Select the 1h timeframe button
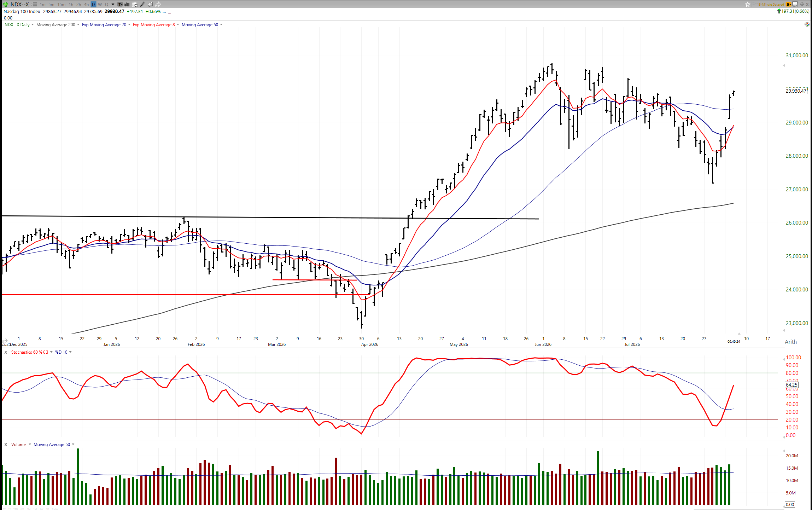 (x=71, y=5)
